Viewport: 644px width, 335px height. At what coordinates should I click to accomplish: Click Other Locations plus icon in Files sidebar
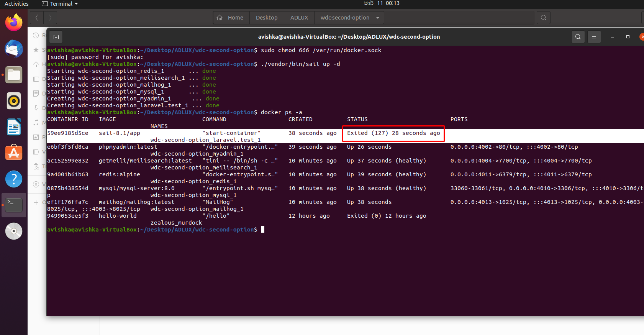(36, 202)
